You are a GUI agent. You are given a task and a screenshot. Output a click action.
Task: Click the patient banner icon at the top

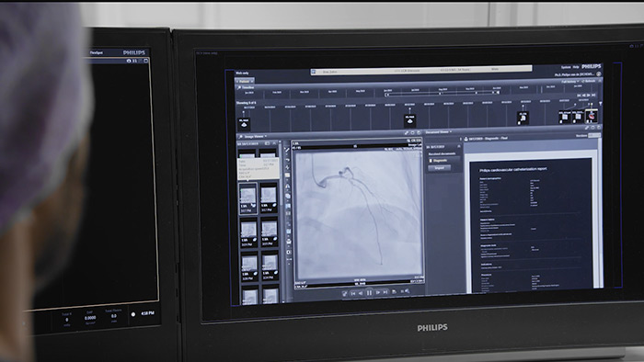click(x=314, y=72)
